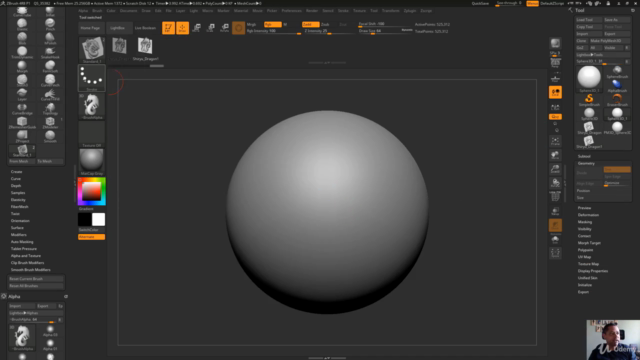Expand the Create brush section
This screenshot has height=360, width=640.
(17, 172)
